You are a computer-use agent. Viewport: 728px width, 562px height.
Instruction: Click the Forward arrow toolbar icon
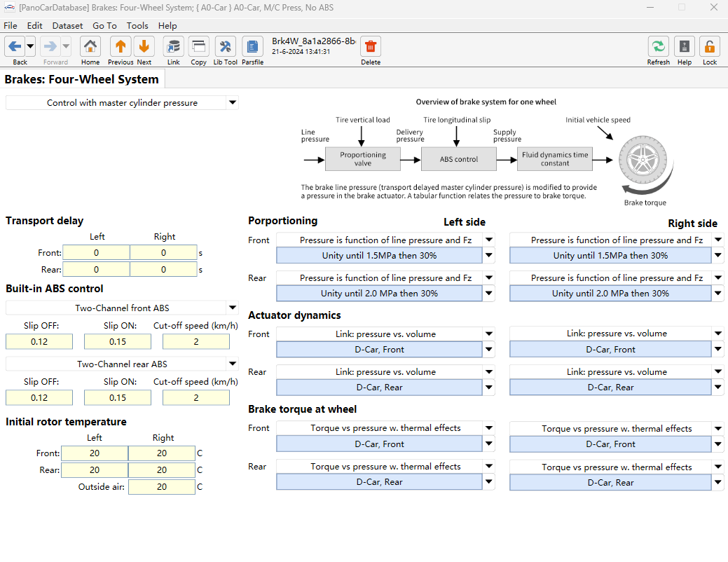50,46
